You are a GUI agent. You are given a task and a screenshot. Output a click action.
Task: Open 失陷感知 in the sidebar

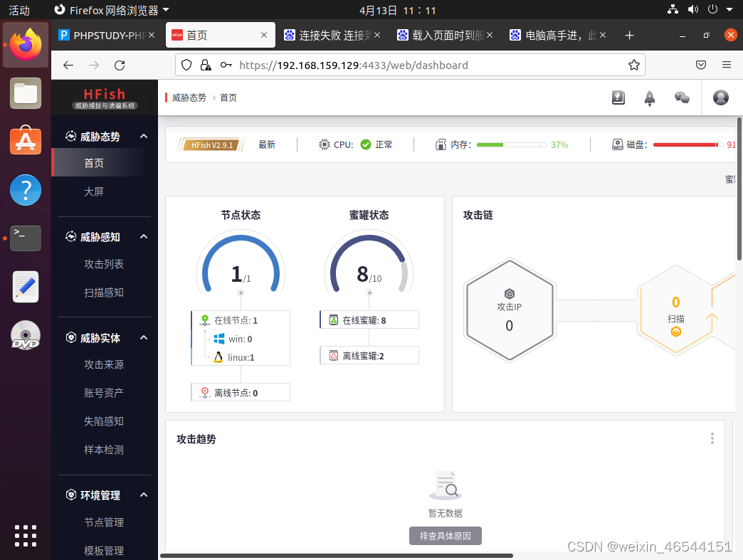[x=104, y=421]
